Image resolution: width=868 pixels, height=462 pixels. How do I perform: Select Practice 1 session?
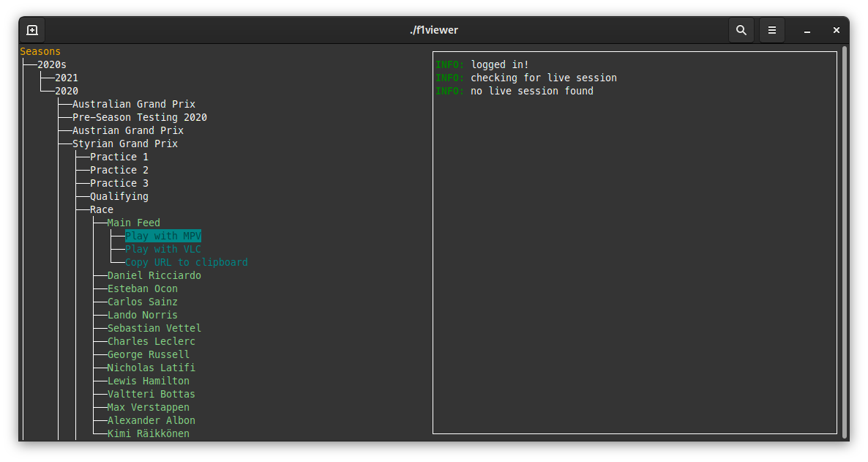pos(119,157)
